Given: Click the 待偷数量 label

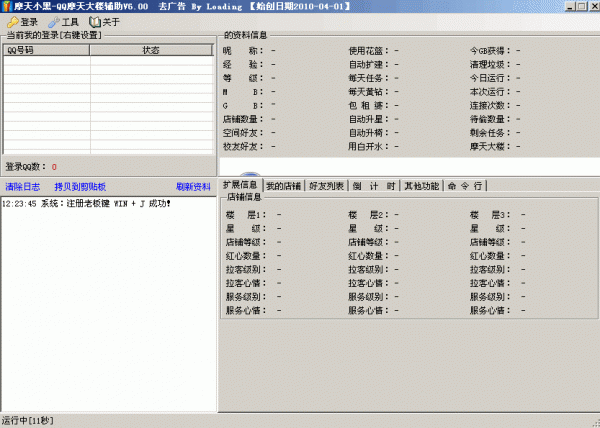Looking at the screenshot, I should point(491,119).
